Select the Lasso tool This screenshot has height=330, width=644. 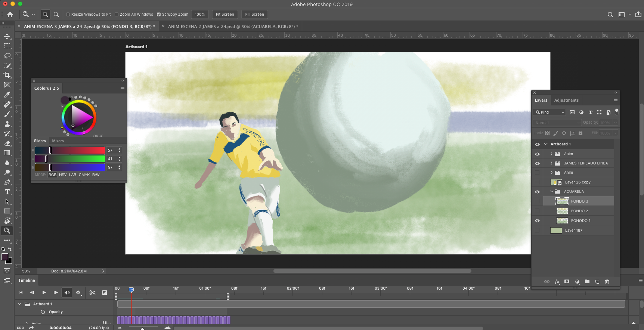coord(7,56)
